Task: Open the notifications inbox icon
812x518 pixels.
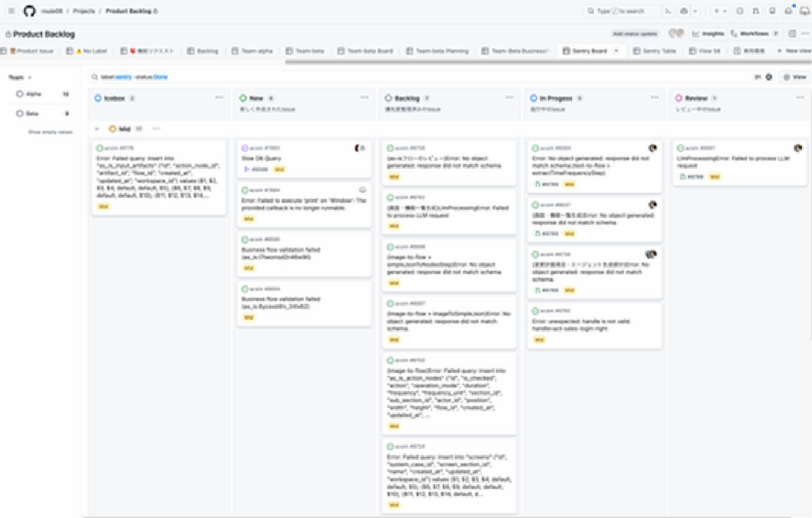Action: [788, 11]
